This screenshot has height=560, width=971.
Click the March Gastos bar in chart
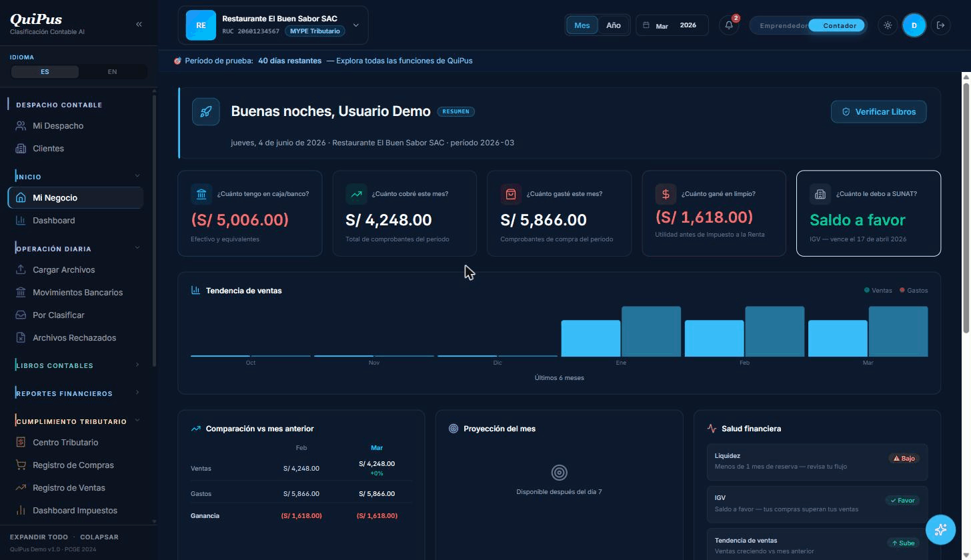898,331
